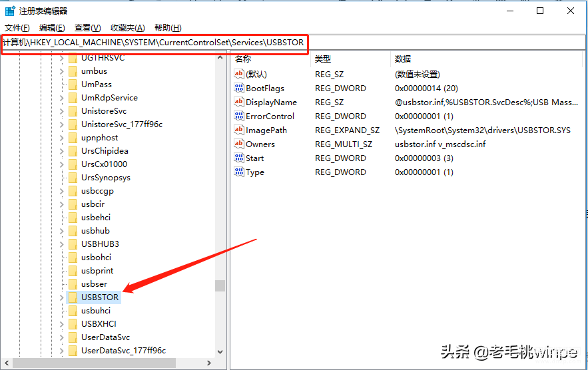Screen dimensions: 588x370
Task: Open the 查看(V) menu
Action: point(87,28)
